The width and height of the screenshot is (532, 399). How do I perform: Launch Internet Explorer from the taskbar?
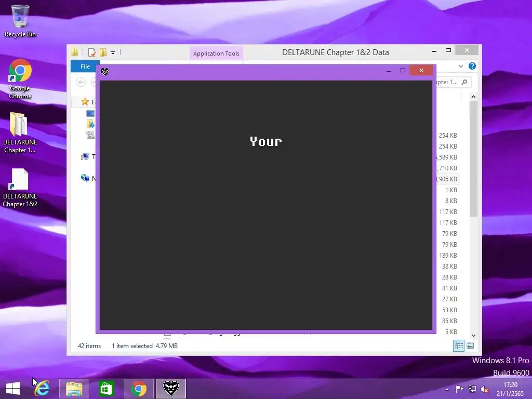click(x=42, y=389)
